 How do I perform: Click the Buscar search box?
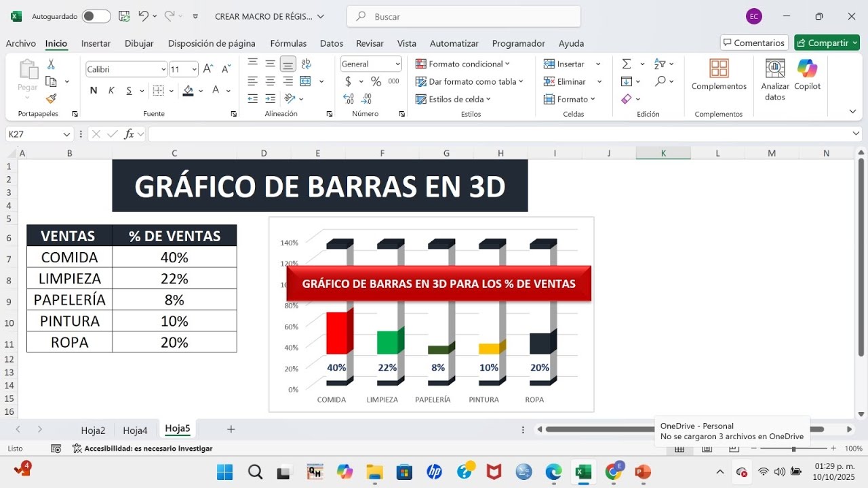[463, 16]
